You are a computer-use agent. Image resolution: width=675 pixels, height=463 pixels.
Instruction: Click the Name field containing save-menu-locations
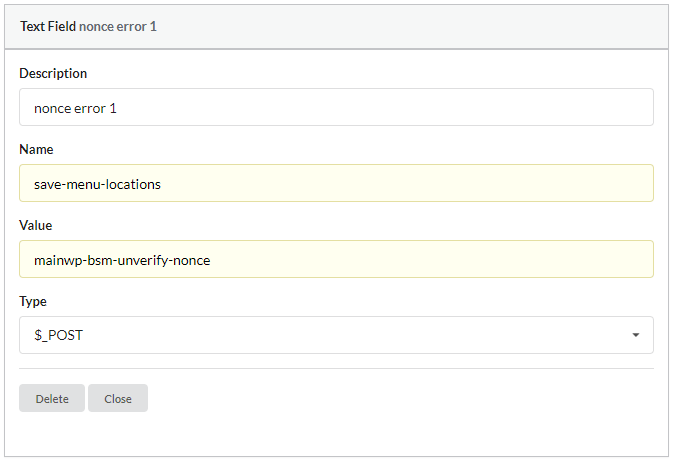click(x=336, y=183)
